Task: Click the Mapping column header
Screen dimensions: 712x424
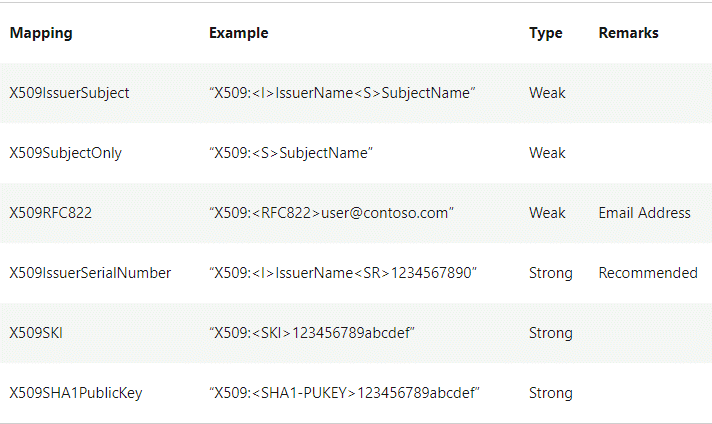Action: [x=41, y=33]
